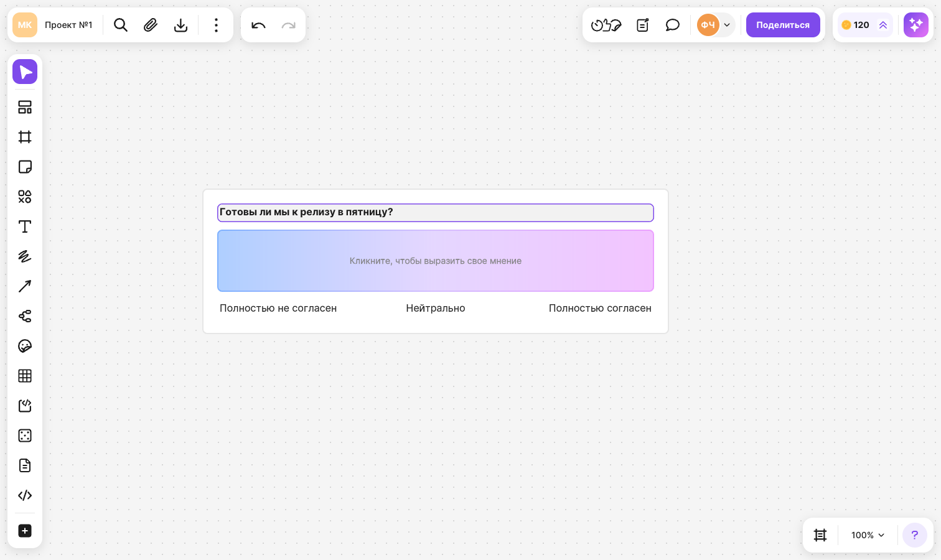Click the Полностью не согласен label
Image resolution: width=941 pixels, height=560 pixels.
click(278, 308)
